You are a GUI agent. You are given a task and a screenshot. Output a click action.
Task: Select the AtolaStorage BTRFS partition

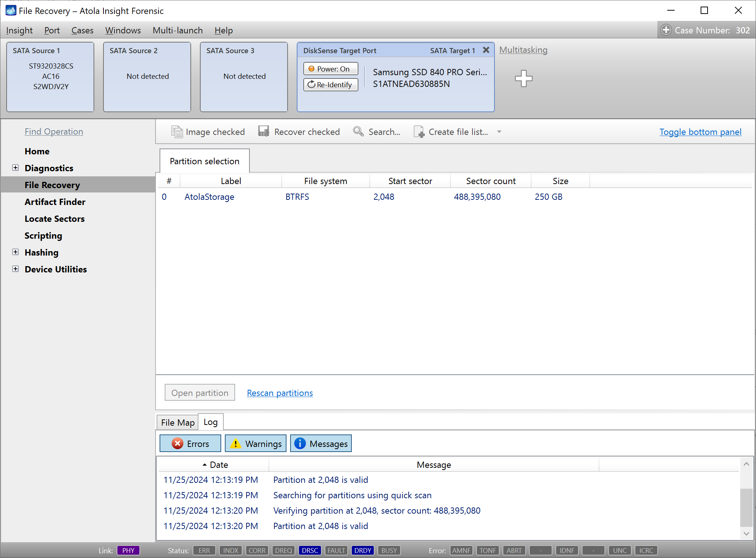point(209,197)
